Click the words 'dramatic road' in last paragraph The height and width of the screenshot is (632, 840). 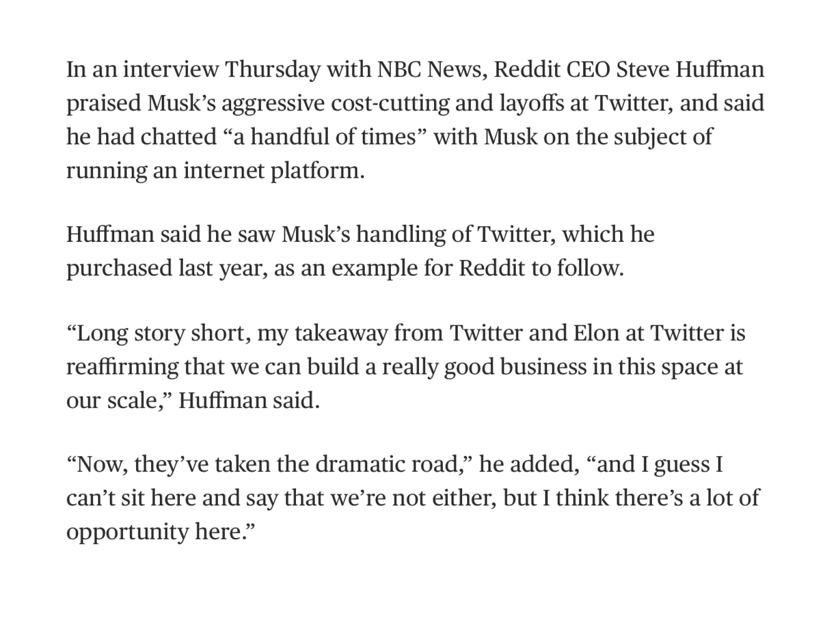[x=387, y=465]
